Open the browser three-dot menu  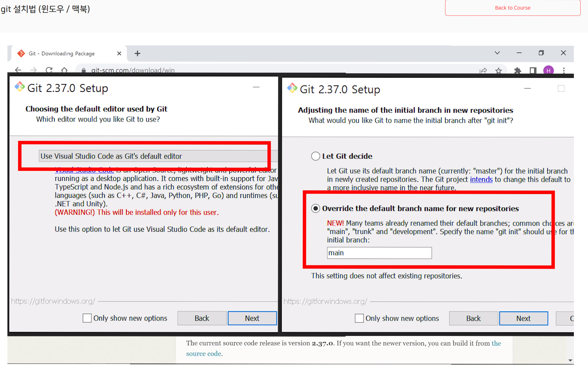point(564,70)
